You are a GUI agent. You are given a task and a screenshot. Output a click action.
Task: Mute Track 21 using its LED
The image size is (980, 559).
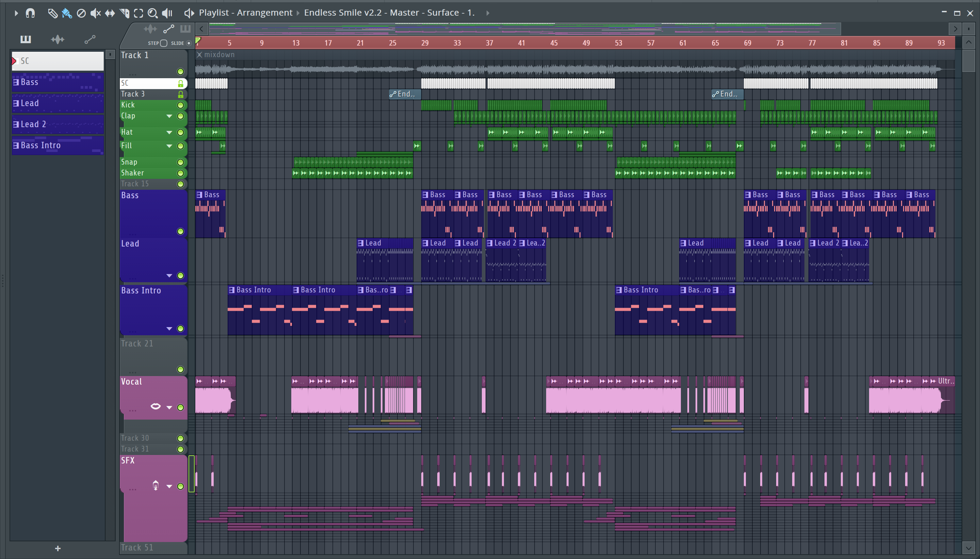[x=180, y=370]
